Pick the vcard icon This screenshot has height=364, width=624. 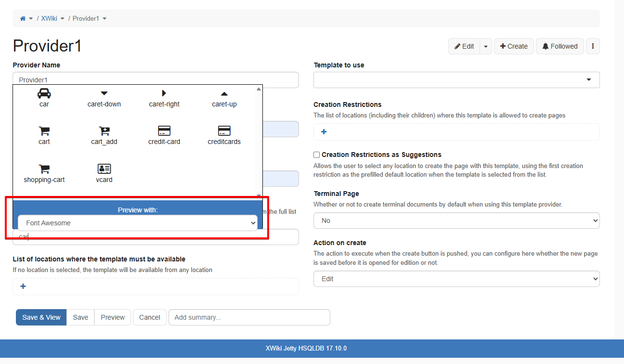coord(104,169)
